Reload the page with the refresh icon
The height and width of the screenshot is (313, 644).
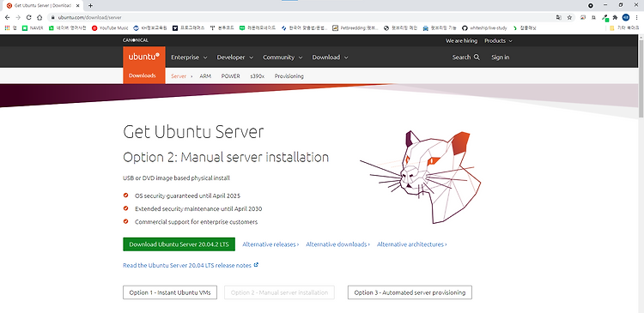point(28,17)
